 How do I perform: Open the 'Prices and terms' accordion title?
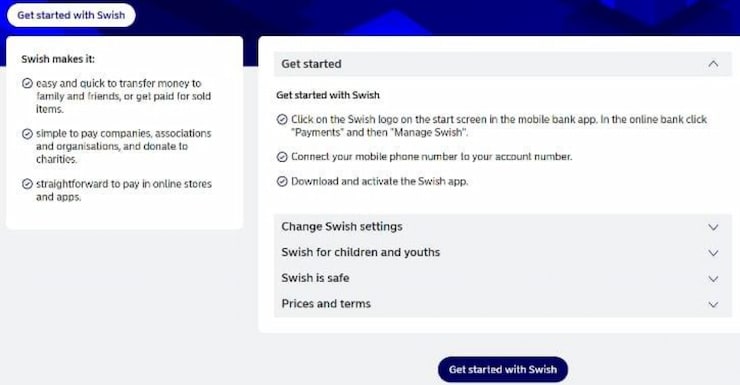pyautogui.click(x=326, y=304)
